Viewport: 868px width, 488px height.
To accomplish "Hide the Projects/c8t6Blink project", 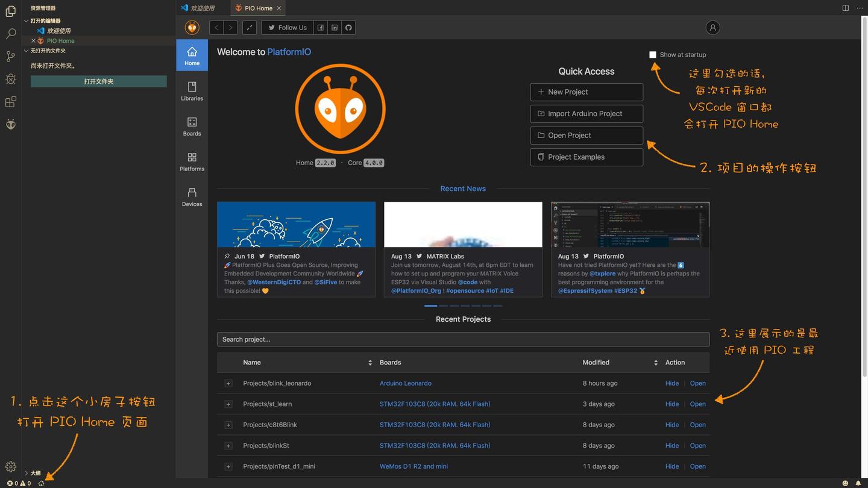I will coord(671,424).
